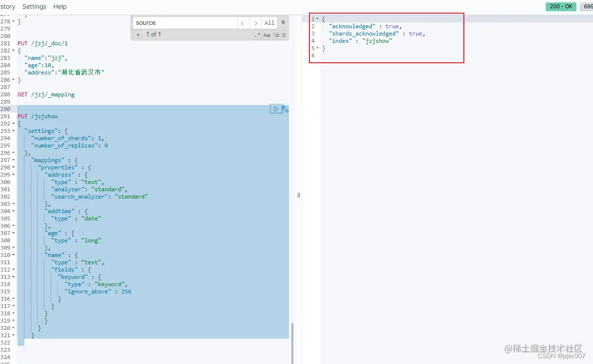This screenshot has width=593, height=364.
Task: Click the 1 of 1 match counter
Action: pyautogui.click(x=153, y=35)
